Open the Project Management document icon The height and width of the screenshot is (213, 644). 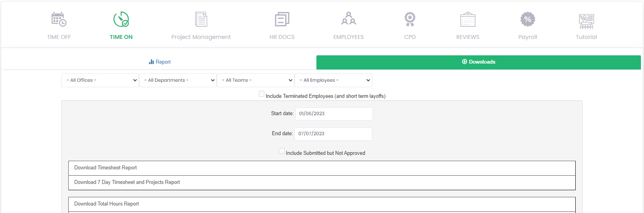pos(201,19)
